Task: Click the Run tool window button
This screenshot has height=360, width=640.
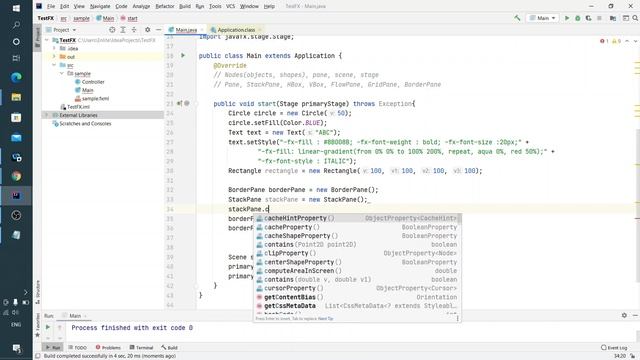Action: (53, 347)
